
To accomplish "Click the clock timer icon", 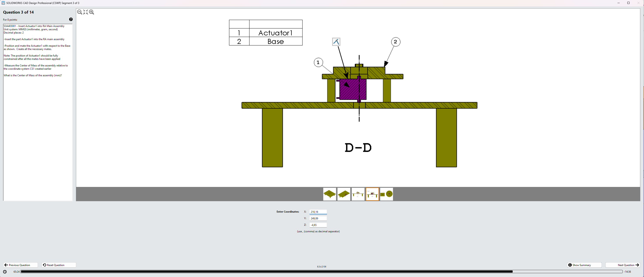I will coord(5,272).
